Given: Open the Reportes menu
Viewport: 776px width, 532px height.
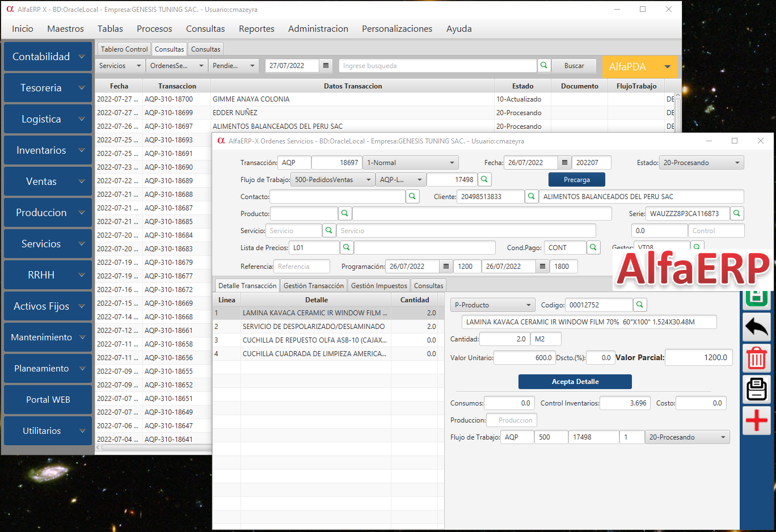Looking at the screenshot, I should pyautogui.click(x=256, y=29).
